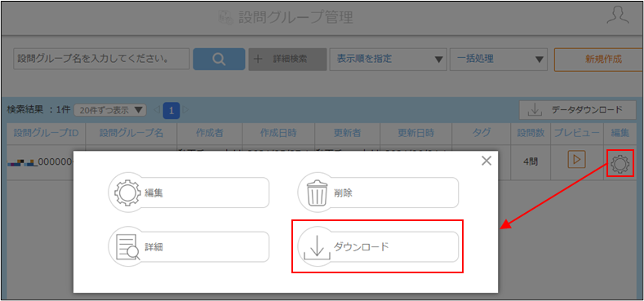This screenshot has width=644, height=301.
Task: Open the user profile icon
Action: pos(618,15)
